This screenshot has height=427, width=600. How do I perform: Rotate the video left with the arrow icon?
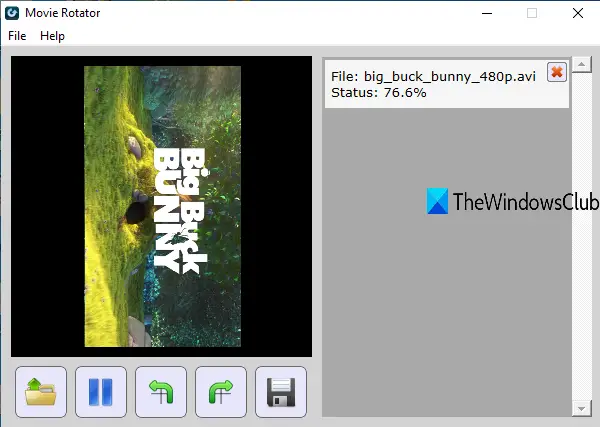(x=161, y=392)
